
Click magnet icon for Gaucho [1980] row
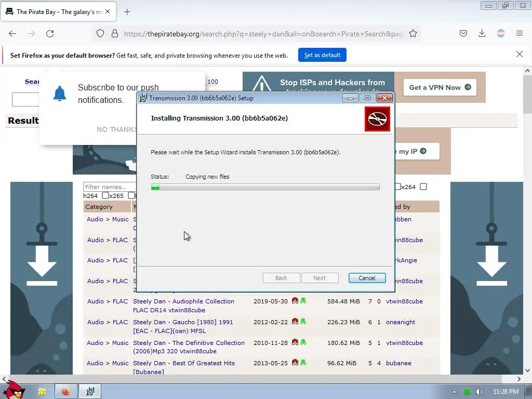click(x=295, y=321)
